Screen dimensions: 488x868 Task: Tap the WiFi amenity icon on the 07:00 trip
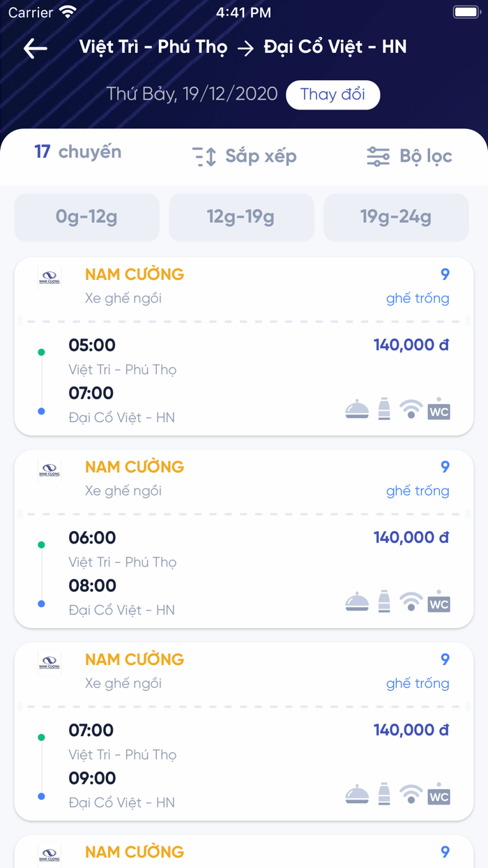pos(411,793)
